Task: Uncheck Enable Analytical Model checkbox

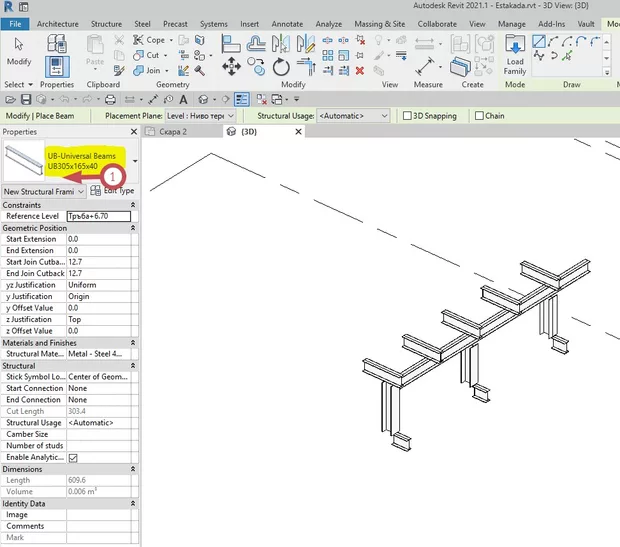Action: click(72, 457)
